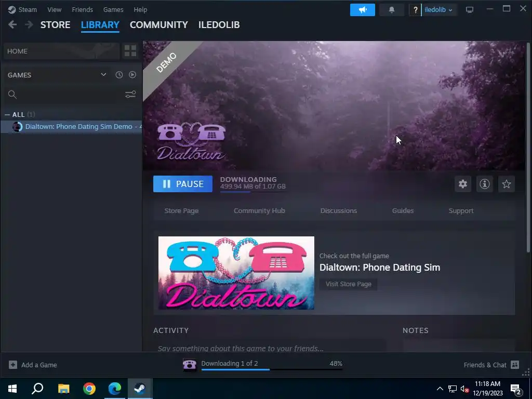Screen dimensions: 532x399
Task: Open the View menu
Action: point(54,9)
